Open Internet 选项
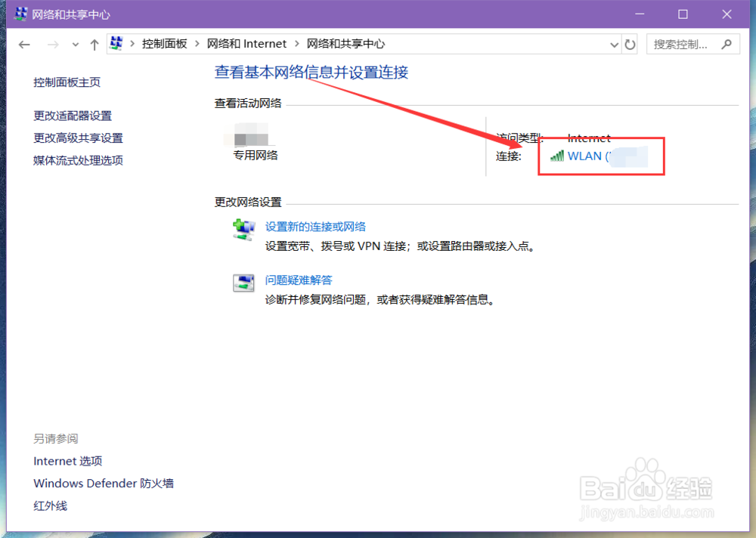The width and height of the screenshot is (756, 538). tap(67, 462)
